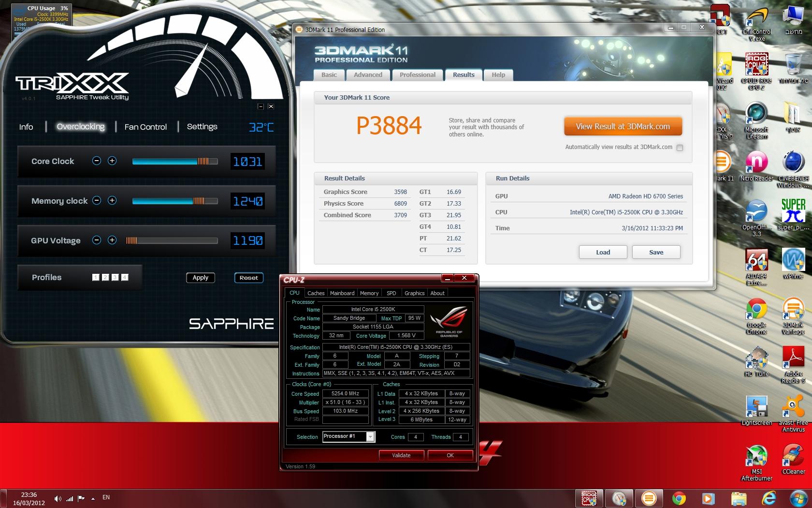
Task: Increase Core Clock with plus button
Action: coord(112,161)
